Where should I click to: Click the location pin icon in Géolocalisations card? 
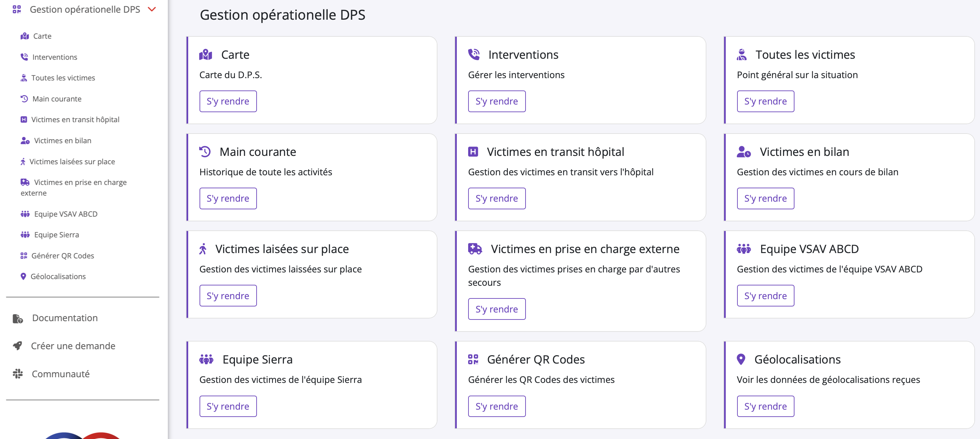[741, 359]
